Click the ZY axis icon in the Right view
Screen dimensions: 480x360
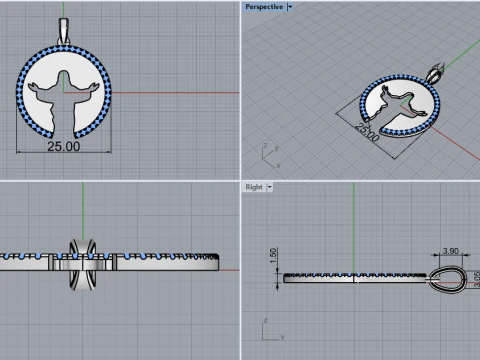[273, 330]
